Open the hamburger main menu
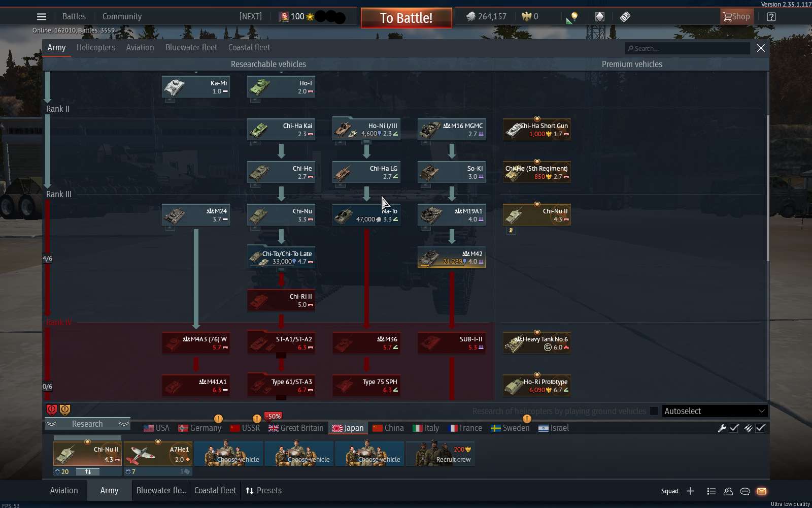 (x=42, y=17)
